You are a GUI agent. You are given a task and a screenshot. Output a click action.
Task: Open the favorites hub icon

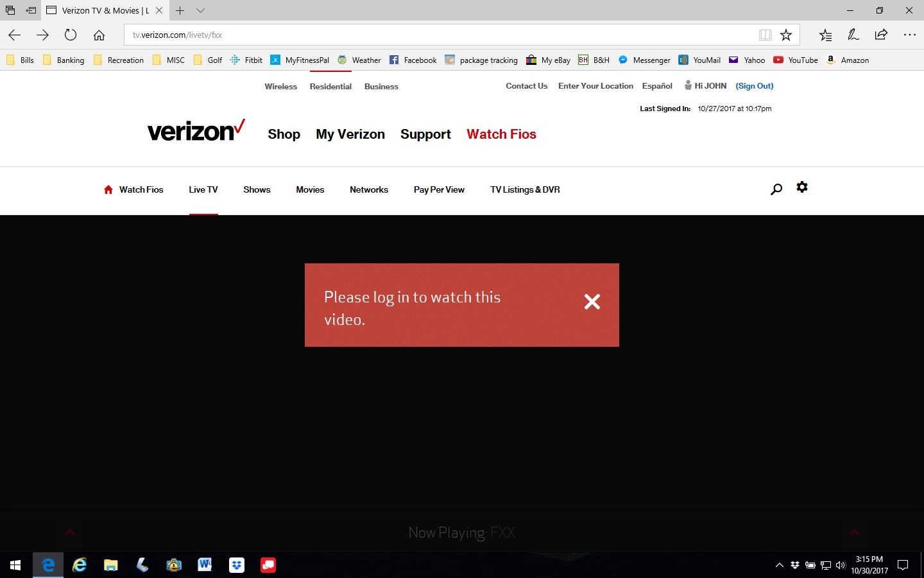[x=825, y=35]
